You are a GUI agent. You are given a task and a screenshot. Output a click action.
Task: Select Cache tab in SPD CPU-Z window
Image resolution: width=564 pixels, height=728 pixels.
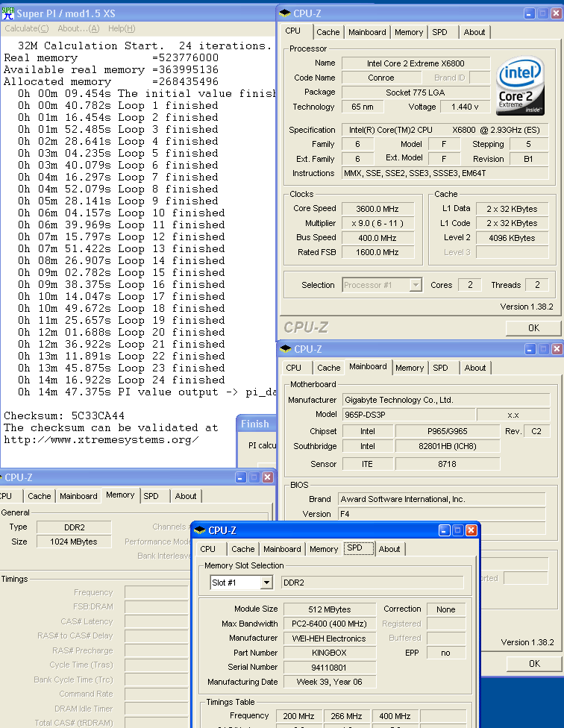tap(242, 549)
